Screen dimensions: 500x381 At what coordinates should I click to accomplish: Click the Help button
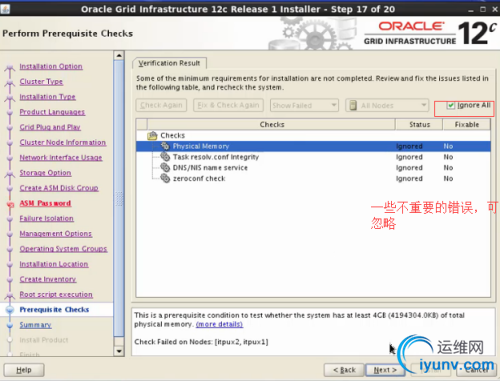click(24, 370)
